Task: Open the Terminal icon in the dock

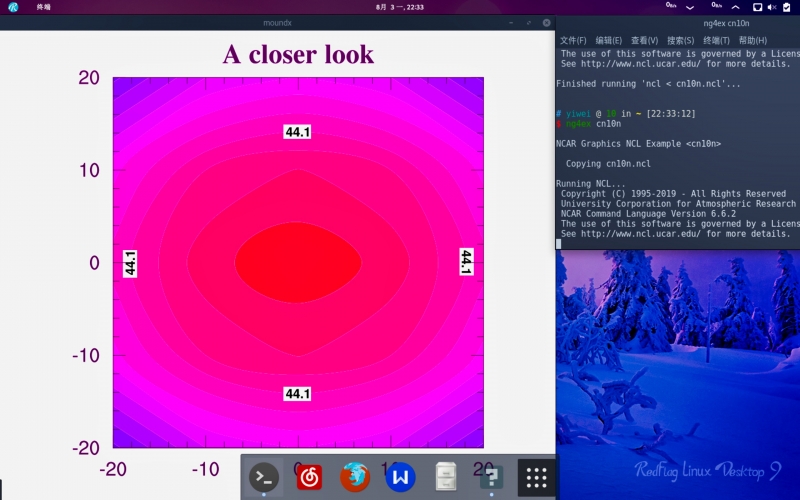Action: [264, 477]
